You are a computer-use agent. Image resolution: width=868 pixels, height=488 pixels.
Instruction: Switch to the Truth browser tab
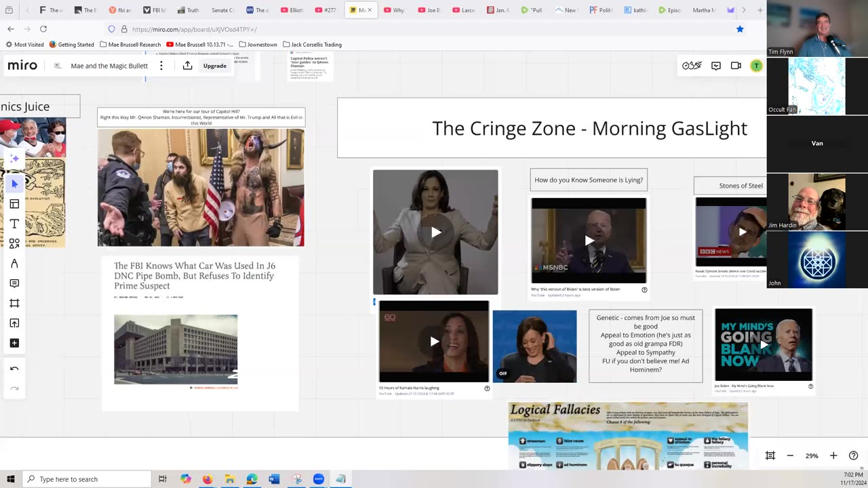[189, 10]
